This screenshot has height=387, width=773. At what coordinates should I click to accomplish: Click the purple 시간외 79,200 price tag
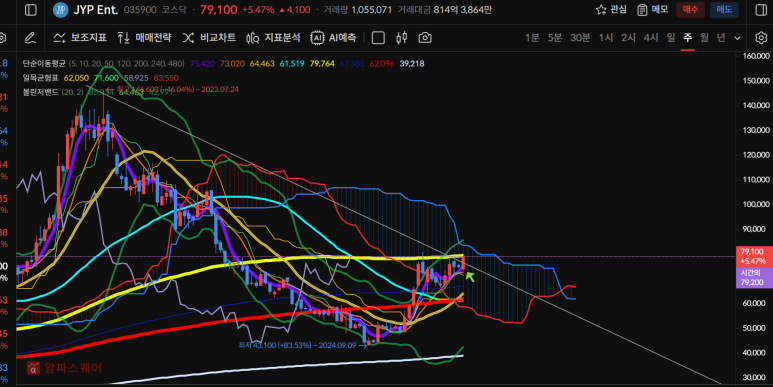coord(754,278)
